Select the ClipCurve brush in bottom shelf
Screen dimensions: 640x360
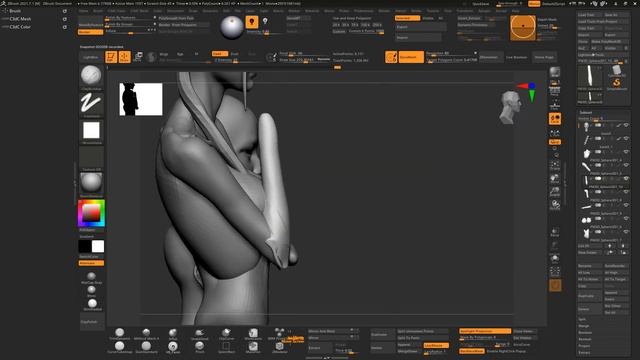[226, 334]
